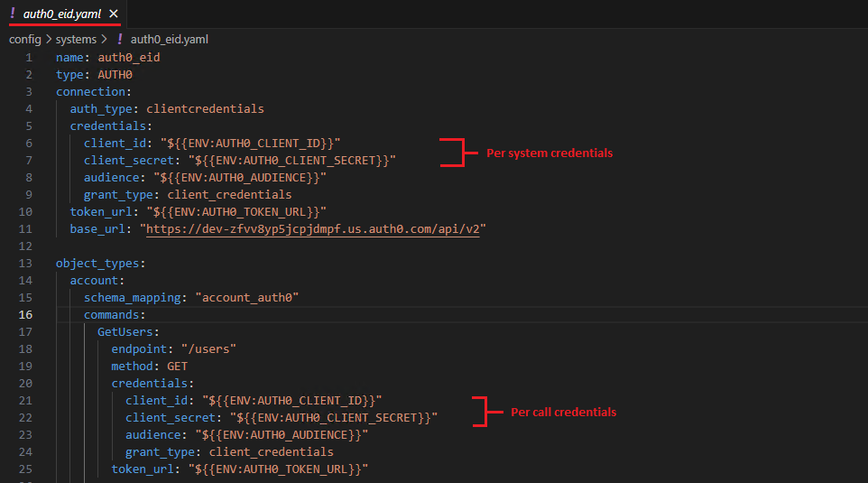Click the 'account' key
The width and height of the screenshot is (868, 483).
94,281
